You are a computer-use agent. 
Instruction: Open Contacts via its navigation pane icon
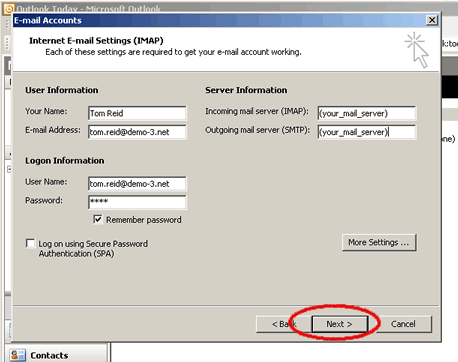17,355
